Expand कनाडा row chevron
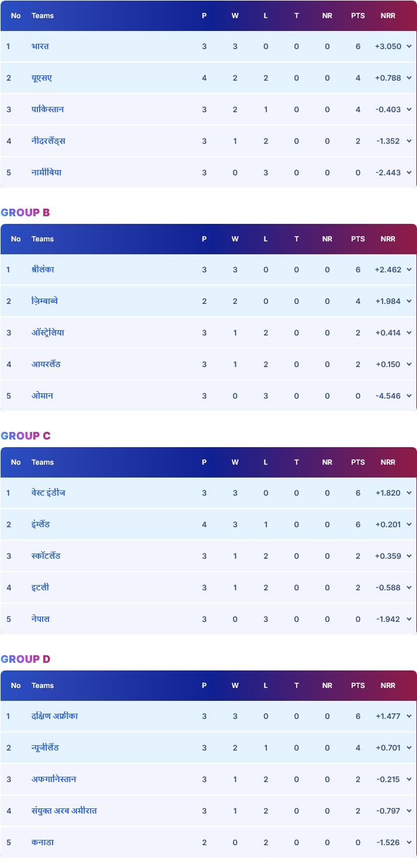 coord(409,842)
